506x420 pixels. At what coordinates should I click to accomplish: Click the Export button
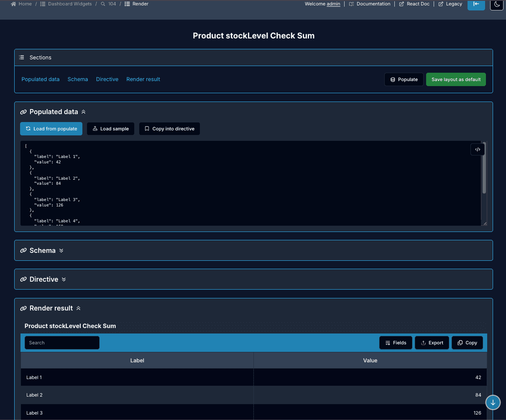[432, 343]
